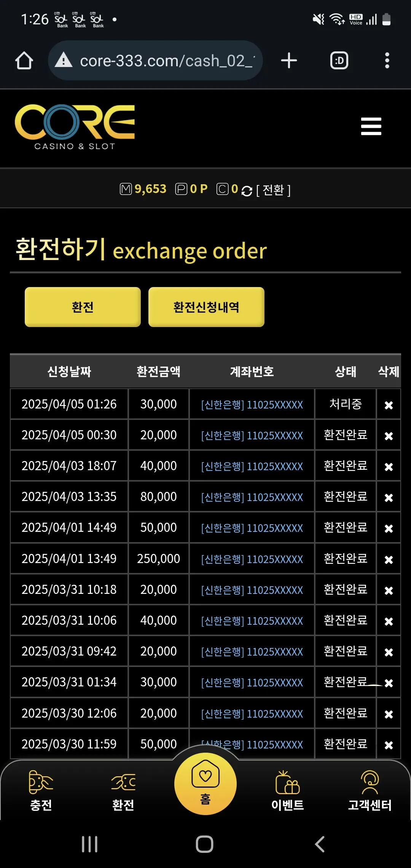Open browser three-dot overflow menu
The image size is (411, 868).
pyautogui.click(x=387, y=61)
